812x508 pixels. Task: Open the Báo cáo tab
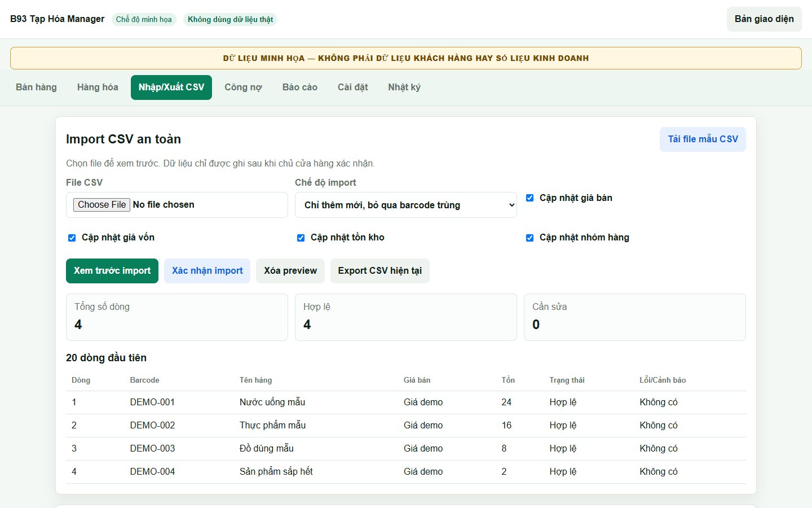[x=300, y=87]
